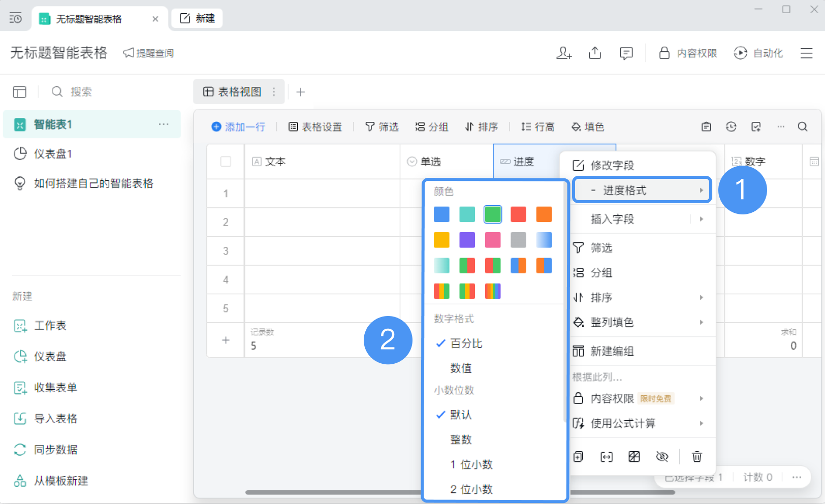Click 排序 in table toolbar
The width and height of the screenshot is (825, 504).
coord(481,127)
